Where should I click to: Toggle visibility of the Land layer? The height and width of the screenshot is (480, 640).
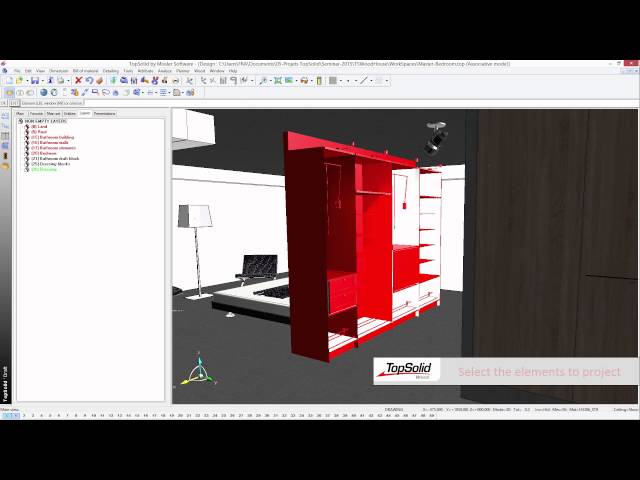coord(27,127)
